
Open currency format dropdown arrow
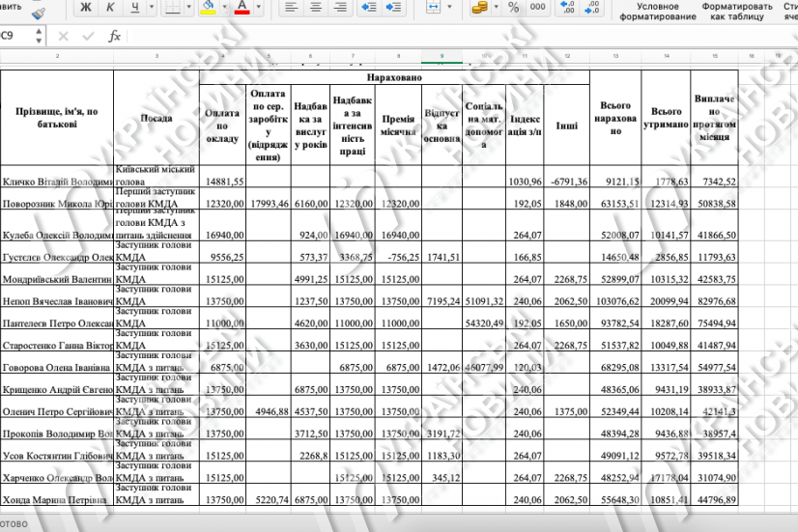click(497, 7)
